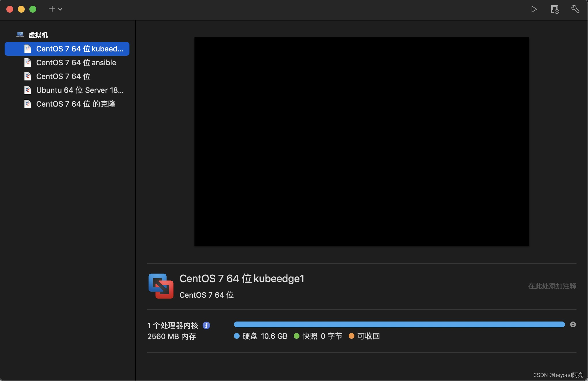Click the refresh disk usage icon
Image resolution: width=588 pixels, height=381 pixels.
[x=573, y=324]
